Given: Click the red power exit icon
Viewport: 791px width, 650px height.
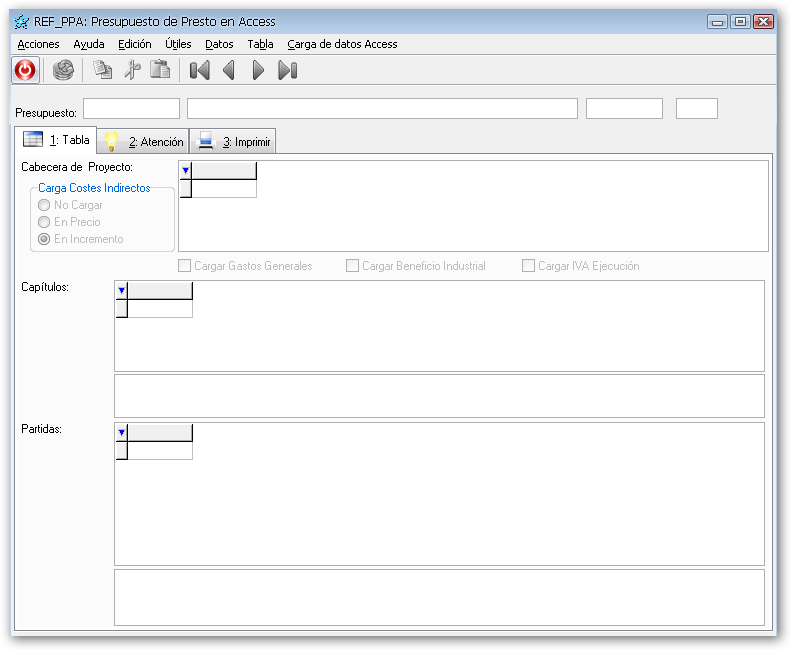Looking at the screenshot, I should coord(25,70).
